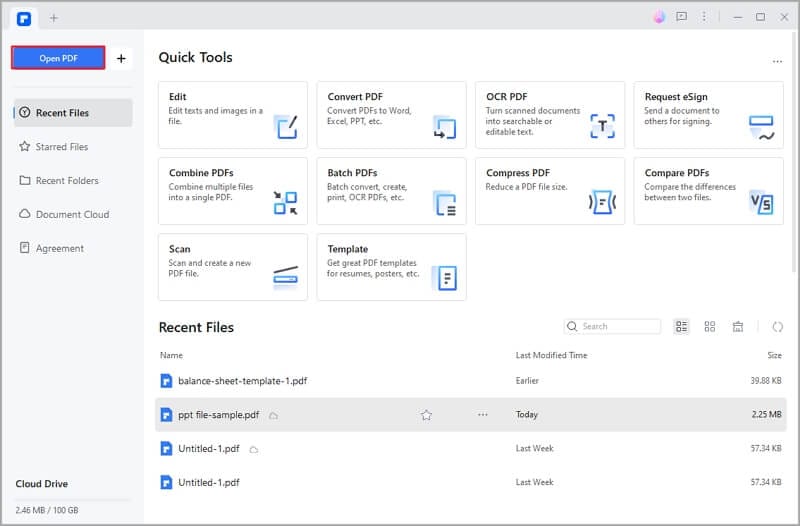
Task: Launch the OCR PDF tool
Action: coord(549,115)
